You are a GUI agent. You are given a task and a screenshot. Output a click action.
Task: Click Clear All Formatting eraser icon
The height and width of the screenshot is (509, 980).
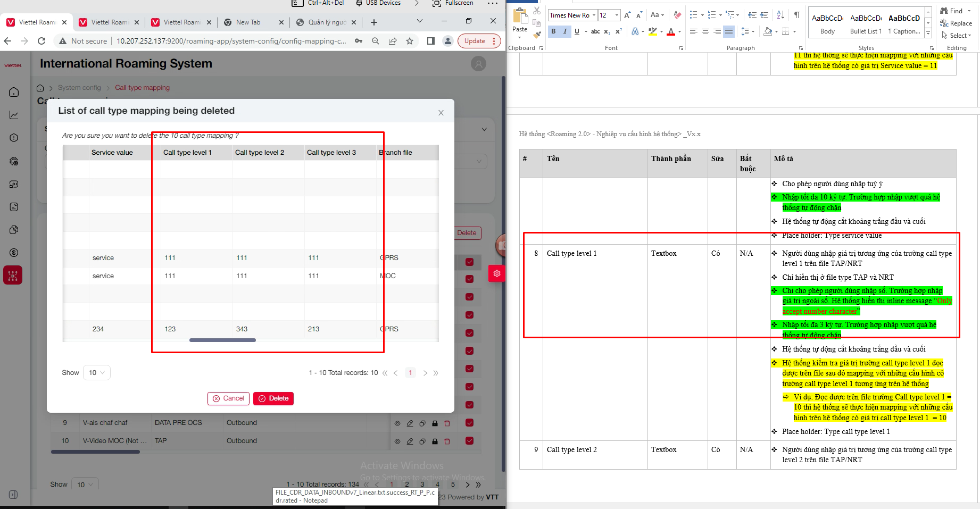(677, 15)
